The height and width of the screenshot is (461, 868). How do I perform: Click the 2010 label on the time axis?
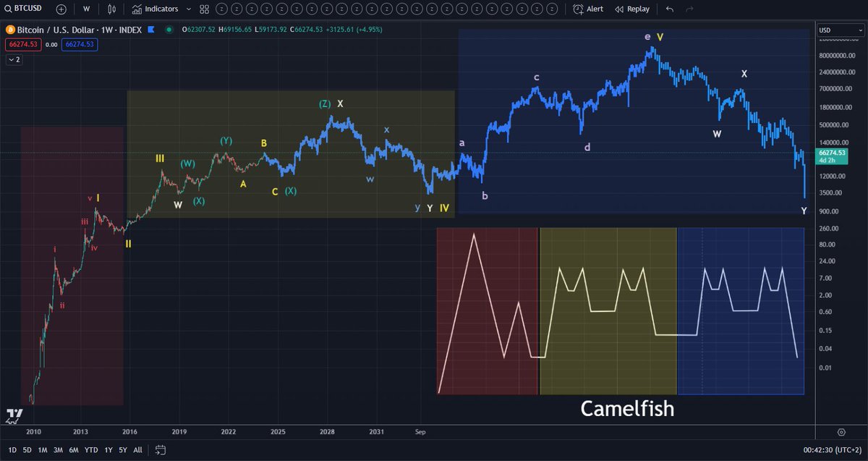(33, 432)
